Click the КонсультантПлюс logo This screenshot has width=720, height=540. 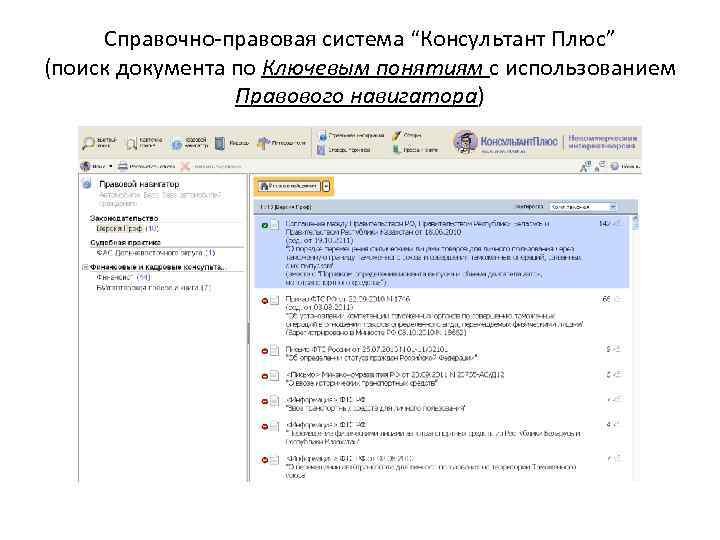pyautogui.click(x=506, y=141)
